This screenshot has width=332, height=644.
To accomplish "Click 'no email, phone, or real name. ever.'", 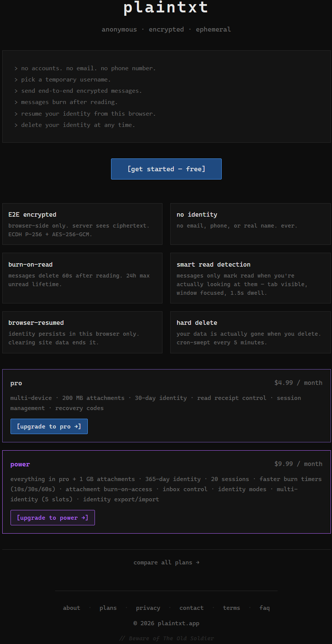I will pos(237,226).
